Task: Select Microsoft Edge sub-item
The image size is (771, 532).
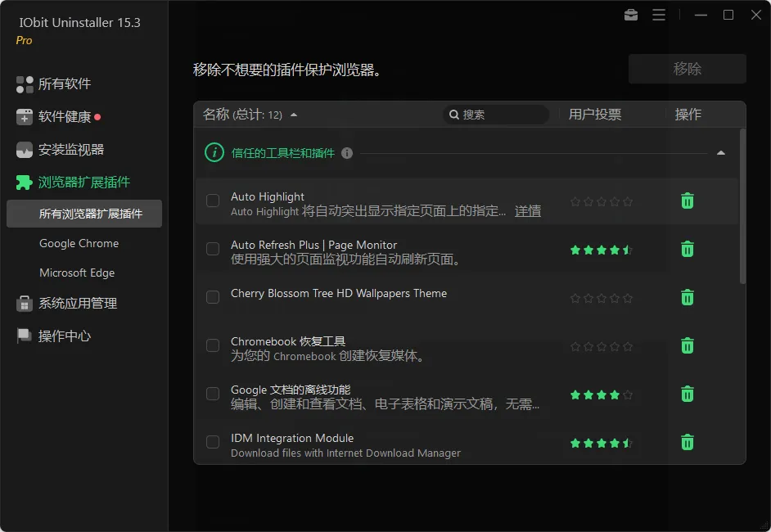Action: click(x=77, y=273)
